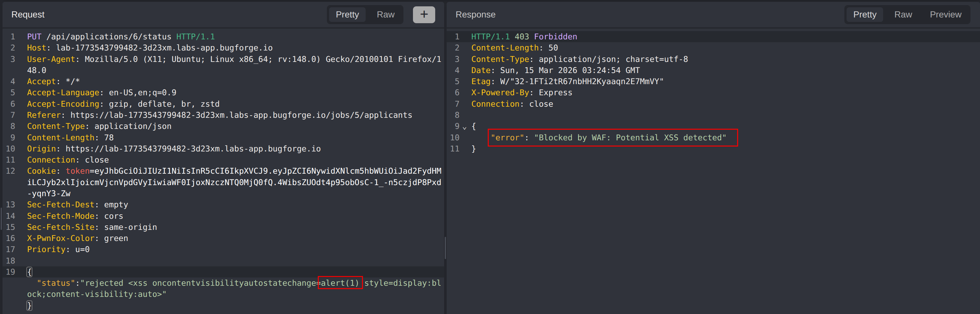Select the Pretty view in the Request panel
Viewport: 980px width, 314px height.
[347, 14]
